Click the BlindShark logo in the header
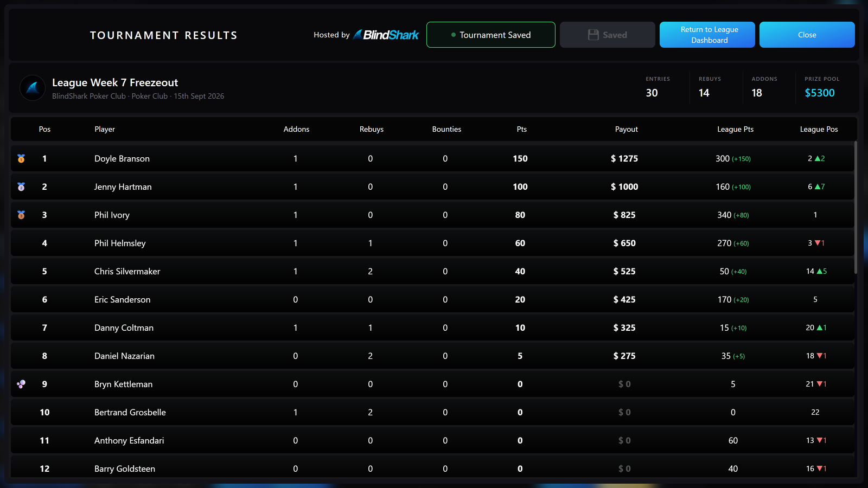Image resolution: width=868 pixels, height=488 pixels. pos(386,35)
